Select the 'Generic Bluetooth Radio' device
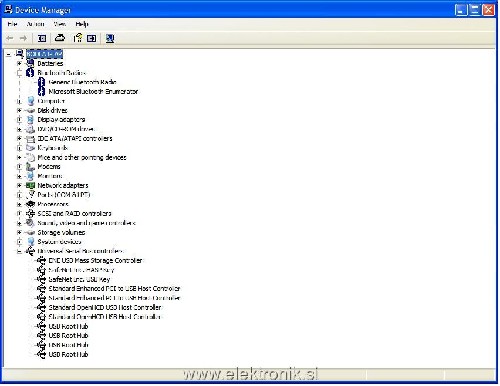The height and width of the screenshot is (386, 500). pos(82,82)
